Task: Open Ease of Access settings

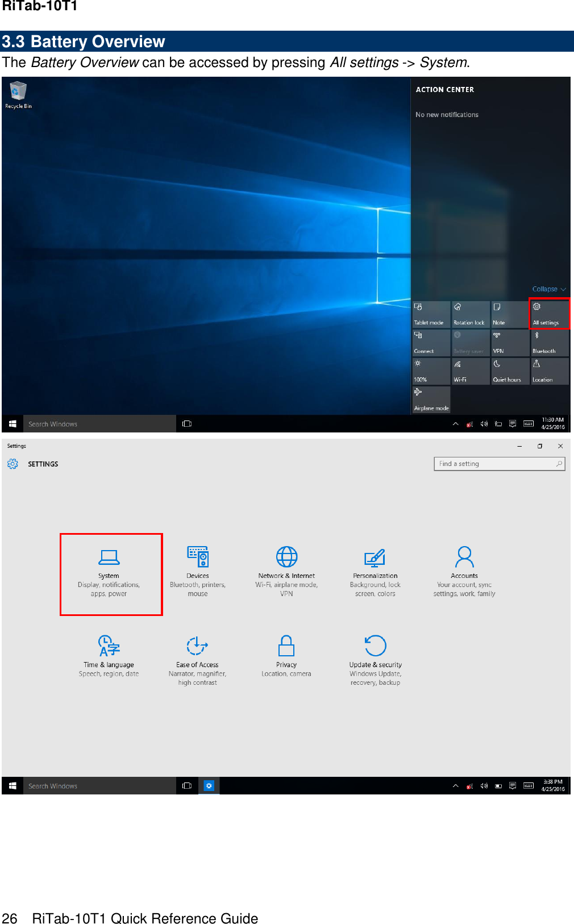Action: click(x=197, y=661)
